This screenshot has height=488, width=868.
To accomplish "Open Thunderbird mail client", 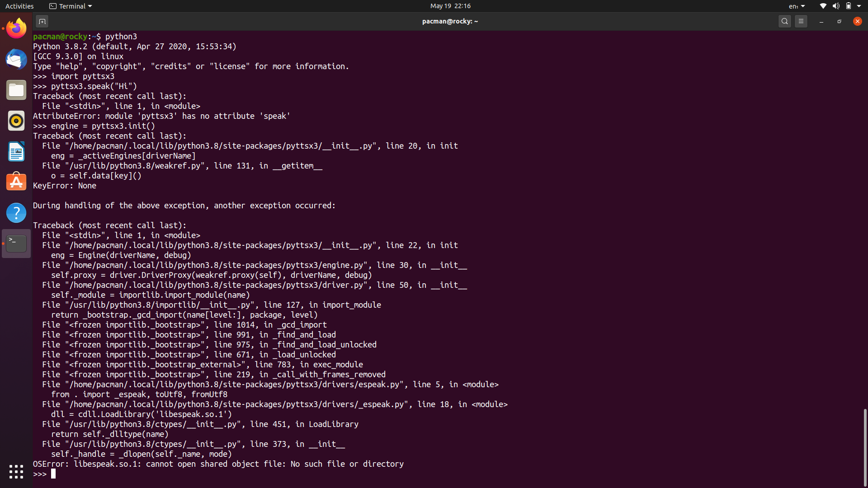I will 16,59.
